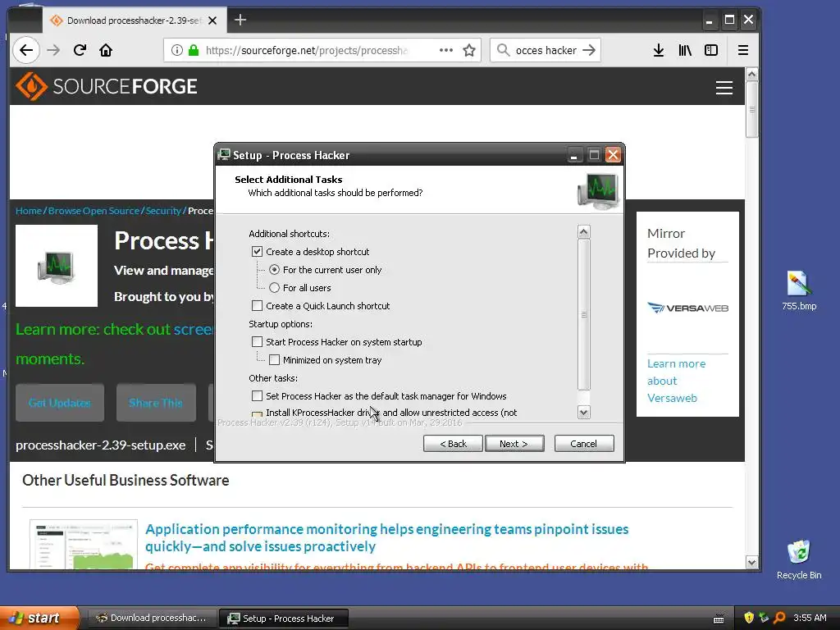Viewport: 840px width, 630px height.
Task: Check Minimized on system tray
Action: (274, 360)
